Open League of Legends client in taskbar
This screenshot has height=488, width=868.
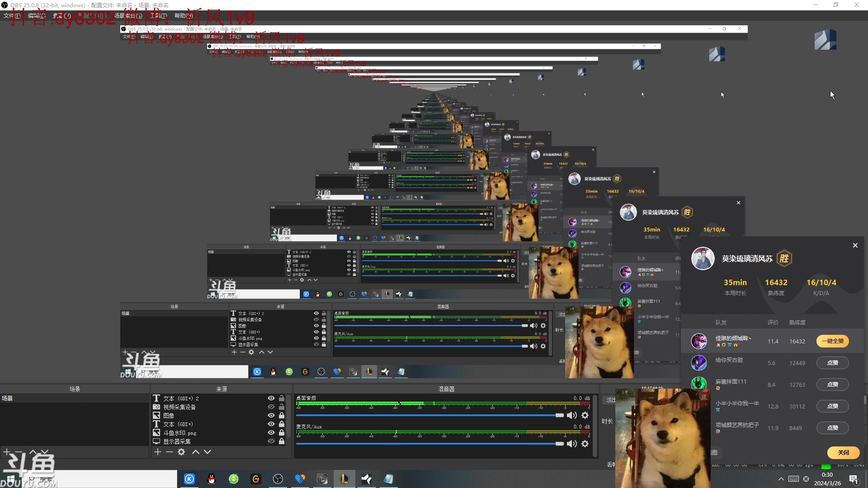344,479
